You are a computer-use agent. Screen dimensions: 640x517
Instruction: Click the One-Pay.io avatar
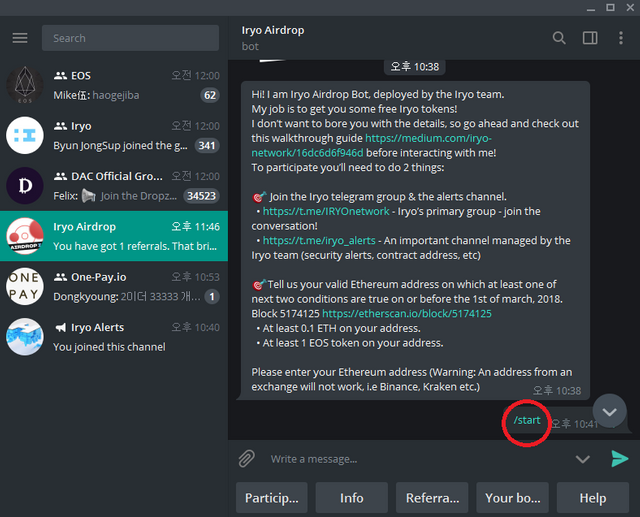point(24,286)
